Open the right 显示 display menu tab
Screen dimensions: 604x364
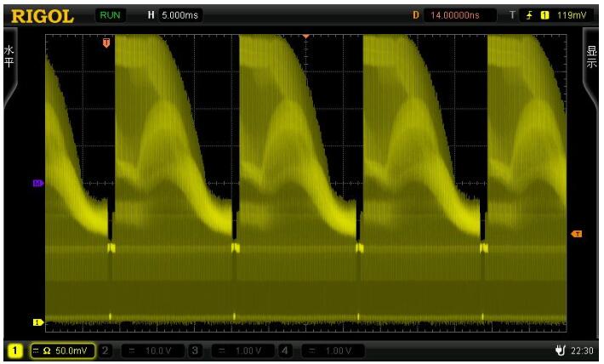(592, 65)
